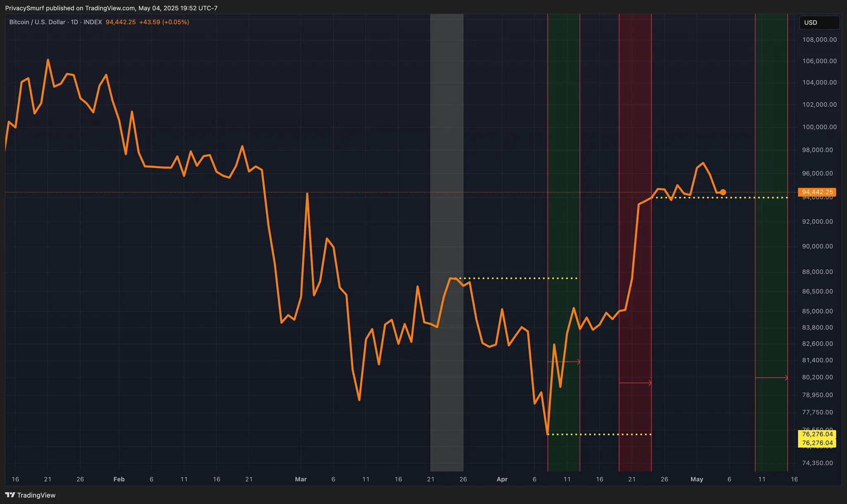Select the gray shaded zone in late March

click(x=447, y=165)
